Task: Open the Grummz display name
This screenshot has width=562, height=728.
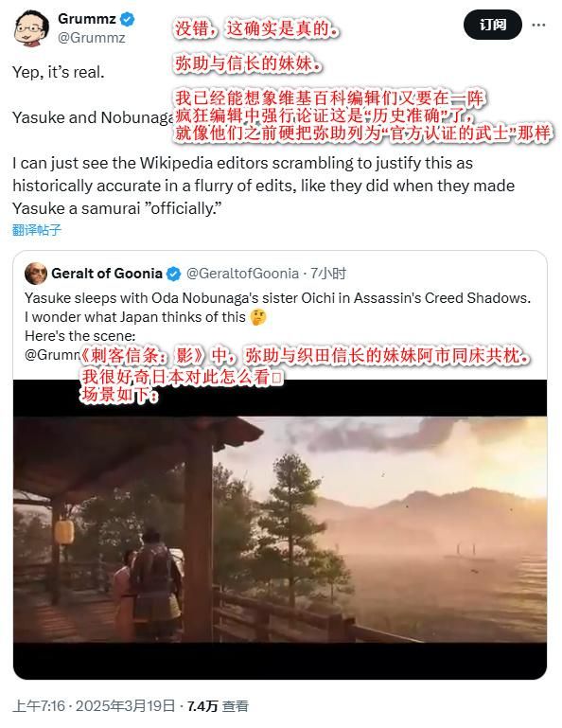Action: tap(87, 19)
